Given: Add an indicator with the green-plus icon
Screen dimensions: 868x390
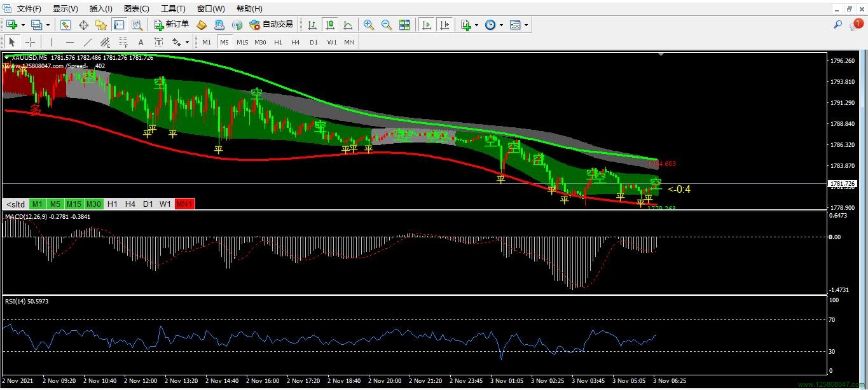Looking at the screenshot, I should [x=465, y=25].
